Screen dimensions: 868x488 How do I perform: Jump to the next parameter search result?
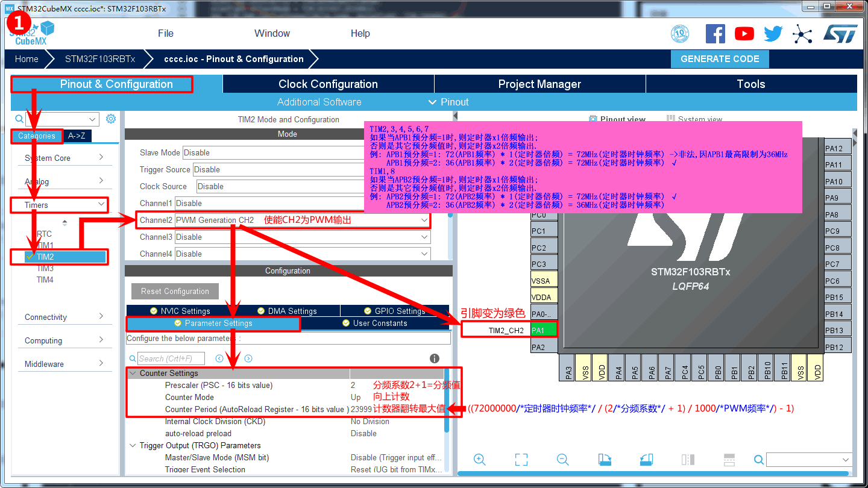click(x=248, y=358)
